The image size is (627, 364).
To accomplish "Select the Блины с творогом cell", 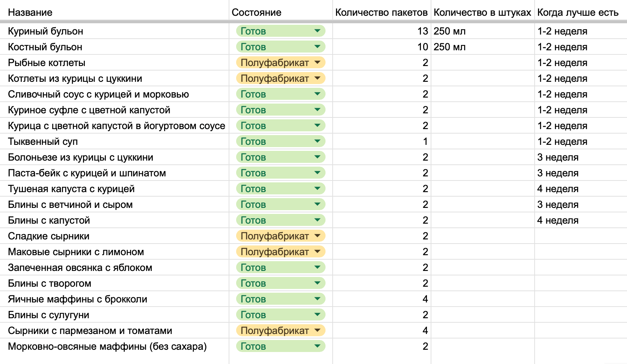I will click(50, 283).
